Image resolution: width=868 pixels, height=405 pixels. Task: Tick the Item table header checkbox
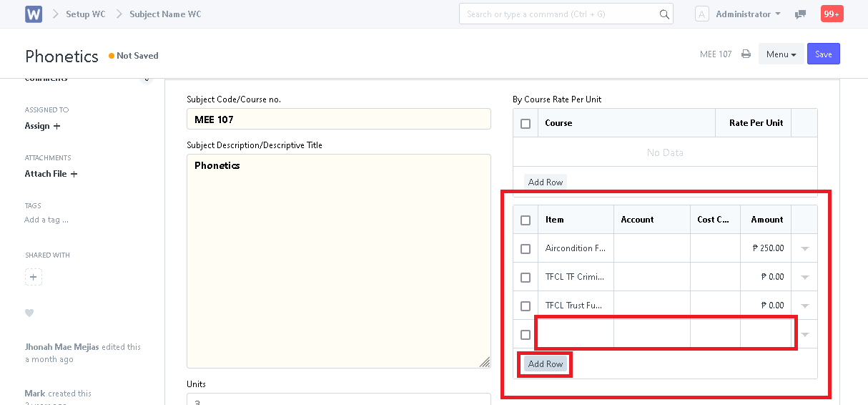(x=526, y=220)
